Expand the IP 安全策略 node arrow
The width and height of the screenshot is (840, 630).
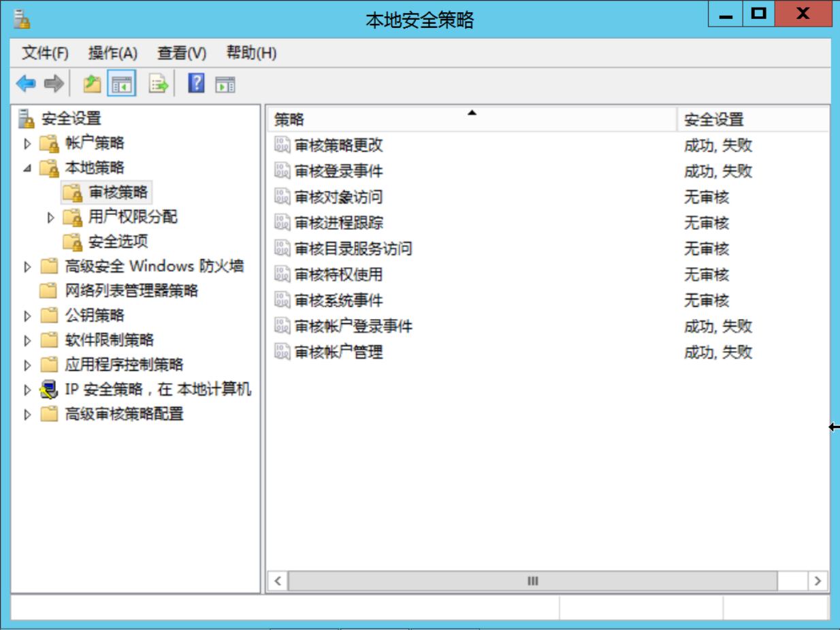coord(27,390)
